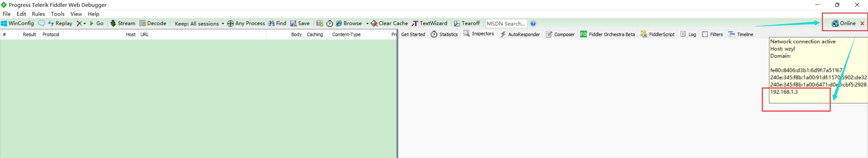
Task: Toggle Decode option
Action: [x=153, y=23]
